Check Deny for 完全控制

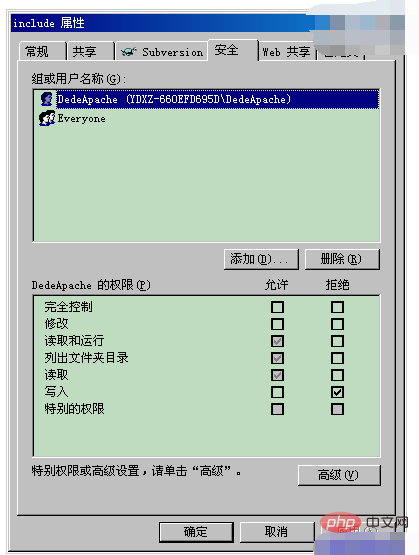click(x=338, y=307)
